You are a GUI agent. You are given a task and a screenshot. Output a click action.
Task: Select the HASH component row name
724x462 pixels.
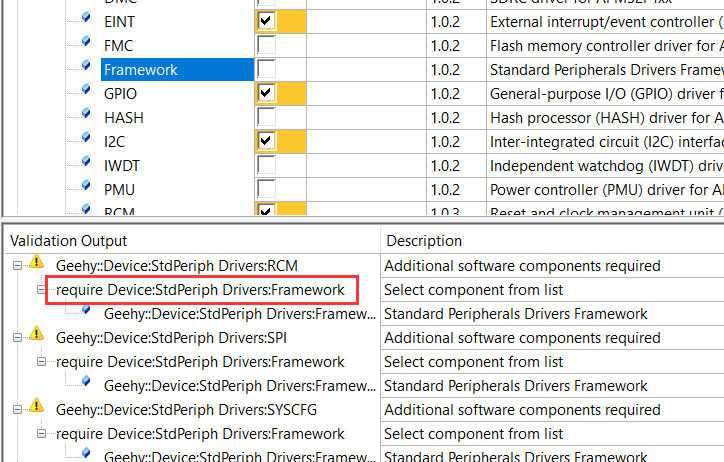click(x=124, y=118)
